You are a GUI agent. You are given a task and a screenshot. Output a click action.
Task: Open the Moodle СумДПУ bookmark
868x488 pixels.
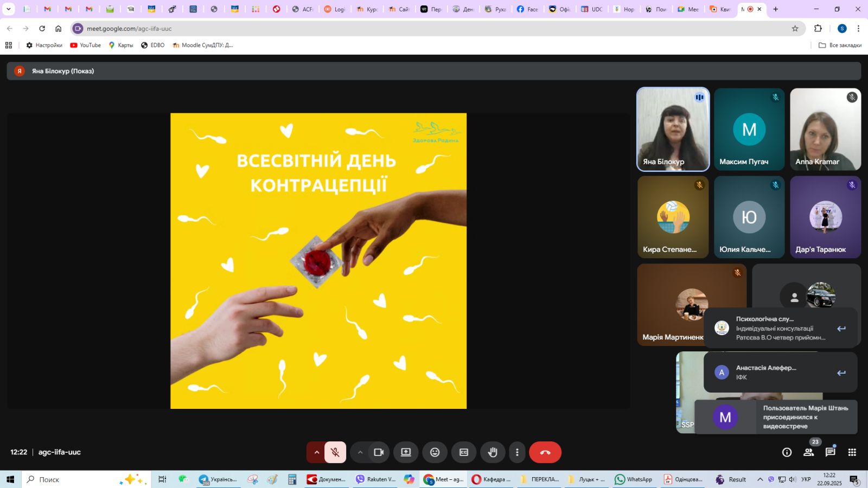(202, 45)
